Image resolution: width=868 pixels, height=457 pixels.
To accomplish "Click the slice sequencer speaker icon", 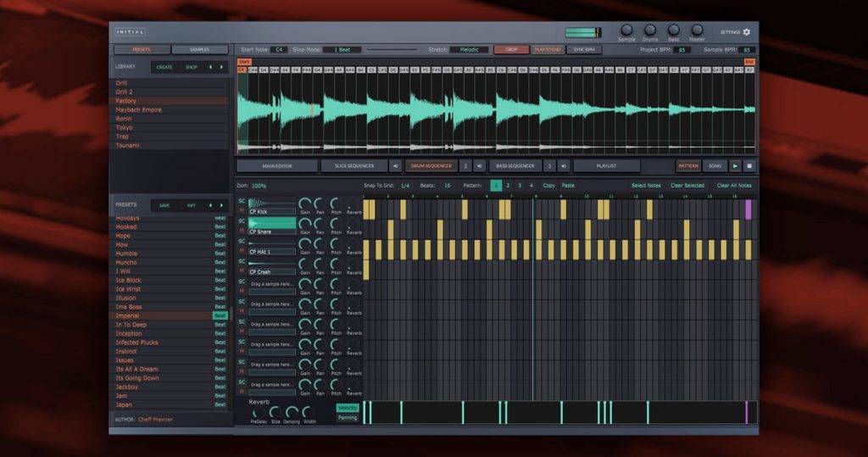I will [x=395, y=165].
